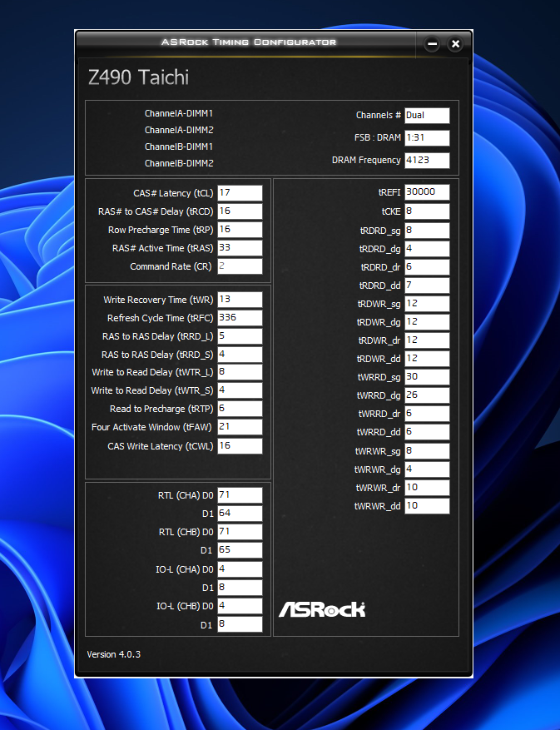Select the tRDWR_dg value field
This screenshot has height=730, width=560.
pos(427,321)
